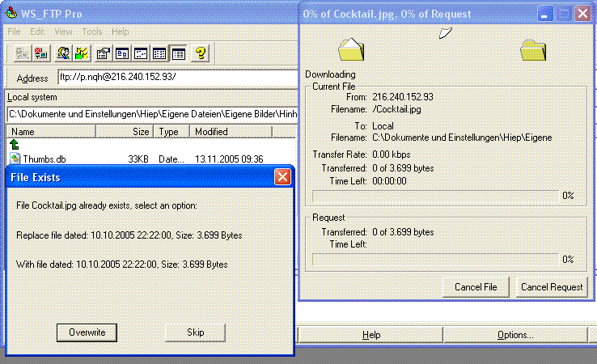Click the local destination filename path text
597x364 pixels.
[x=462, y=138]
